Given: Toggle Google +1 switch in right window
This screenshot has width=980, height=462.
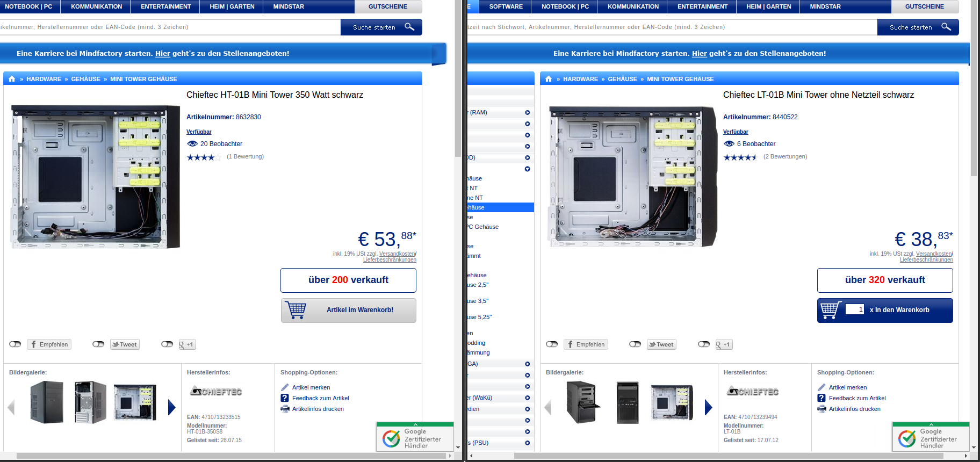Looking at the screenshot, I should click(x=704, y=344).
